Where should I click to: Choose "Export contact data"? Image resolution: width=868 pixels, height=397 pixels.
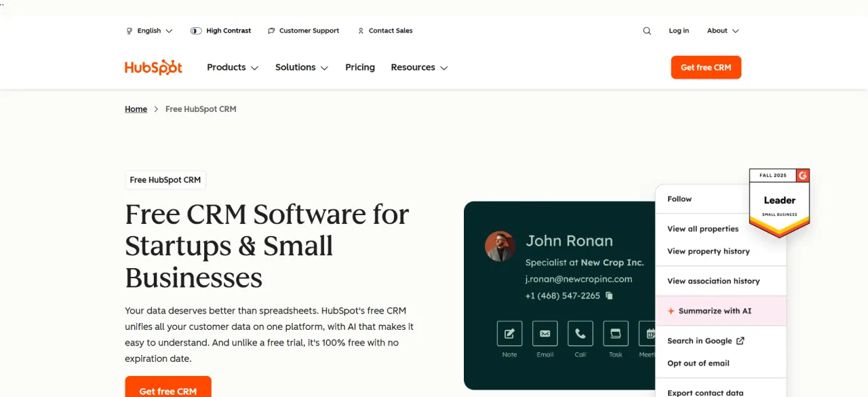click(705, 392)
